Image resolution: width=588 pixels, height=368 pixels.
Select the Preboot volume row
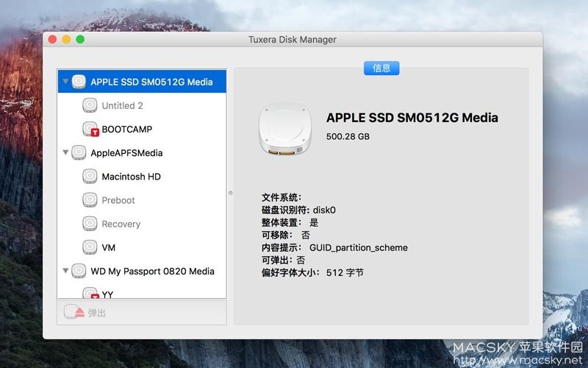142,200
